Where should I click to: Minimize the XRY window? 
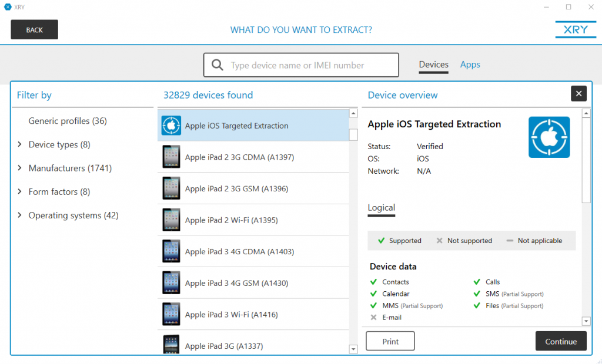click(x=546, y=7)
